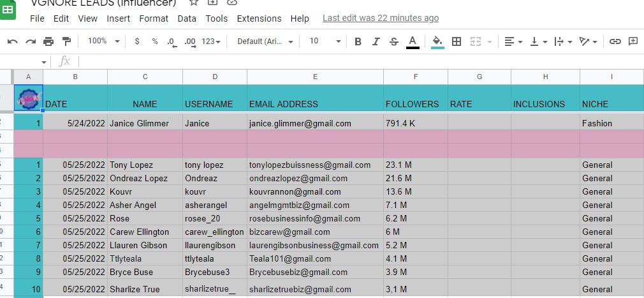This screenshot has height=298, width=644.
Task: Click the Google Sheets home icon
Action: click(x=8, y=10)
